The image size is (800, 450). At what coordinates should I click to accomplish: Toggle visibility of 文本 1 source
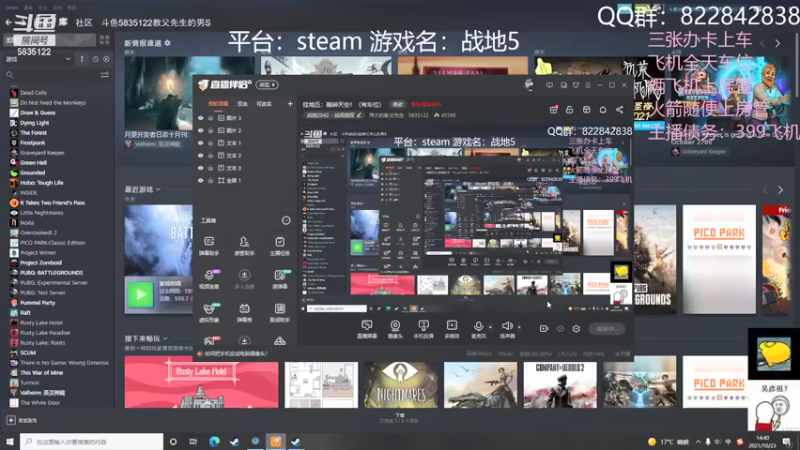click(x=201, y=143)
